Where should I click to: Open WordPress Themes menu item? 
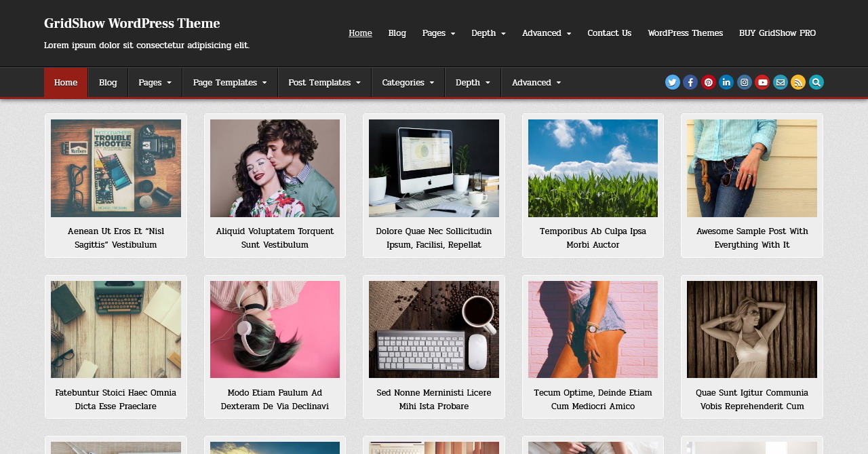pos(686,33)
